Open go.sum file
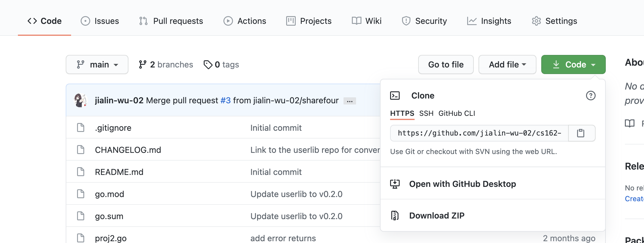Viewport: 644px width, 243px height. 109,216
